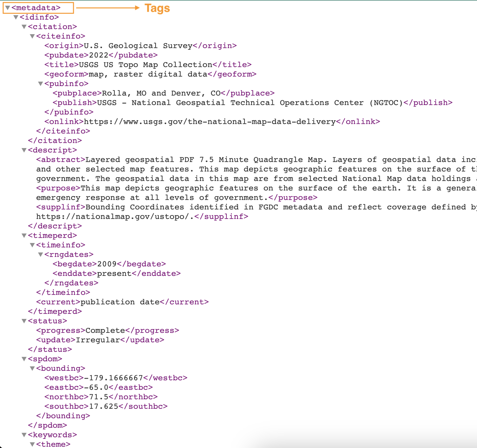Collapse the status element triangle
Screen dimensions: 477x448
(24, 321)
